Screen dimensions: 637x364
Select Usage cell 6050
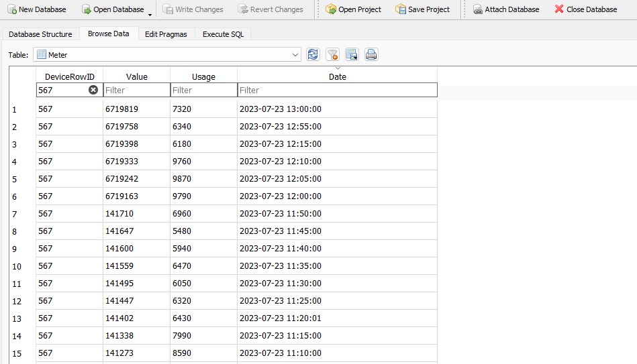point(203,284)
